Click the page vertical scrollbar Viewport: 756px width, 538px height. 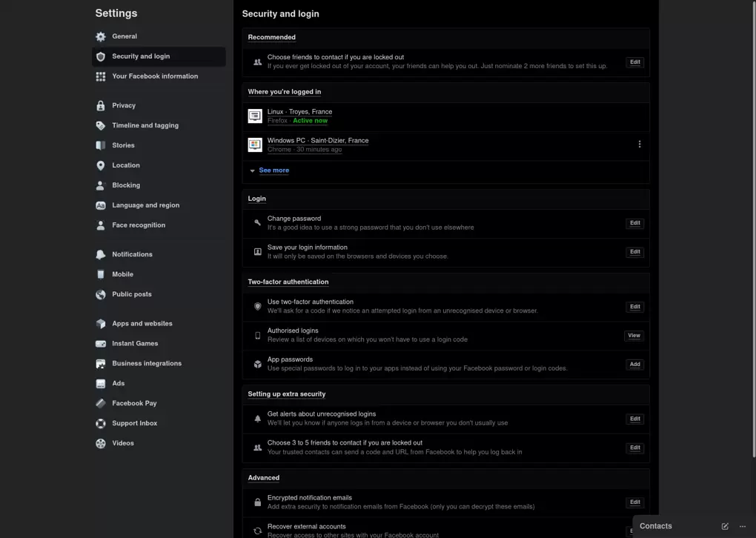tap(754, 229)
